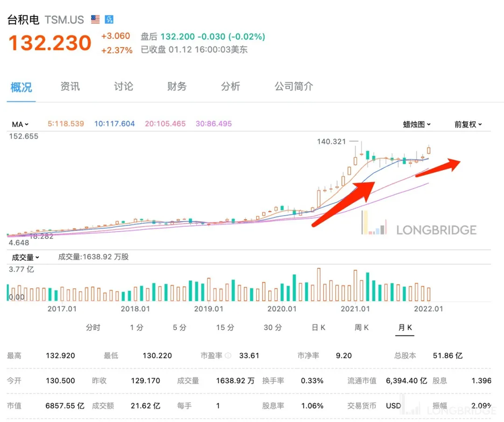The image size is (504, 422).
Task: Click the volume readout 成交量:1638.92 万股
Action: point(93,257)
